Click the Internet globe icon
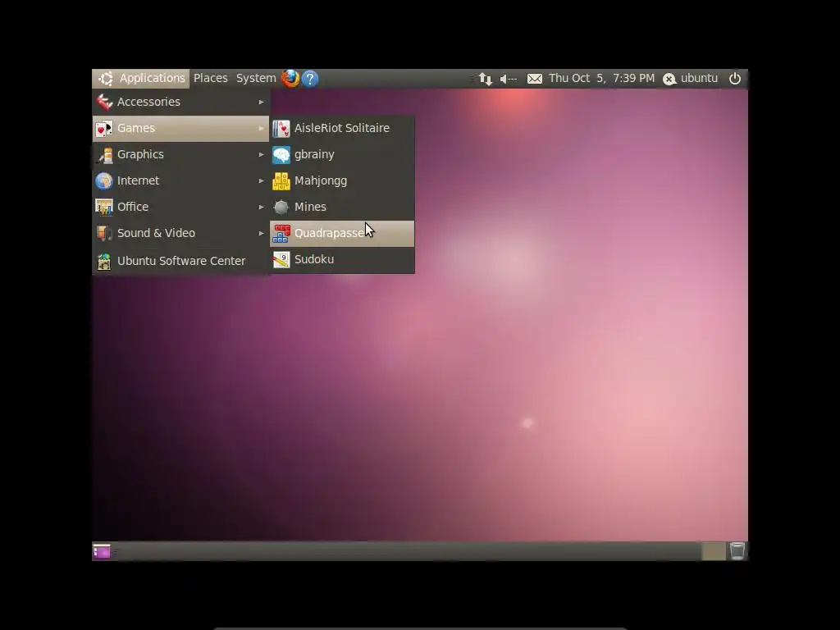 tap(104, 181)
